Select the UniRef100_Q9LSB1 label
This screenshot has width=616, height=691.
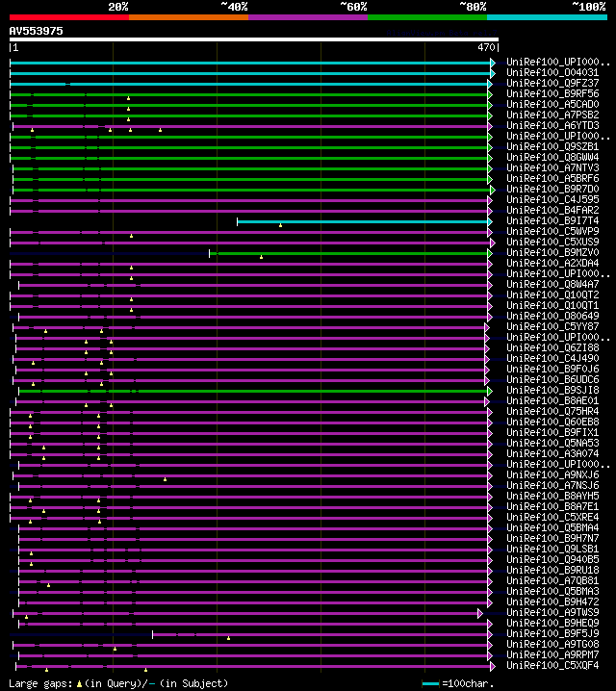tap(552, 549)
